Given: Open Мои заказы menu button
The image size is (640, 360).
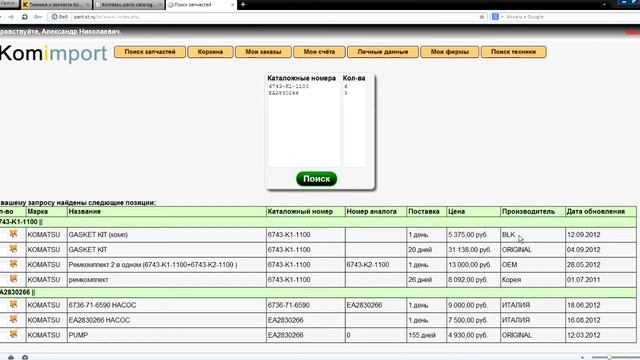Looking at the screenshot, I should (263, 52).
